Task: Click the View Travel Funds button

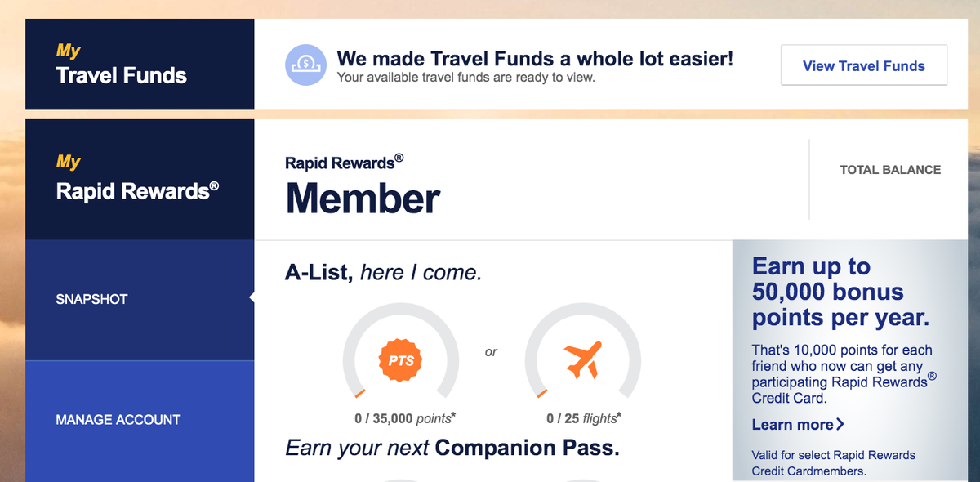Action: 863,65
